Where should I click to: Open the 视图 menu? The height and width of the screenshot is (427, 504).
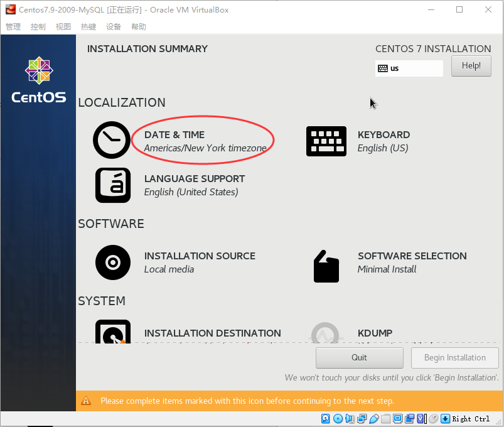coord(63,26)
